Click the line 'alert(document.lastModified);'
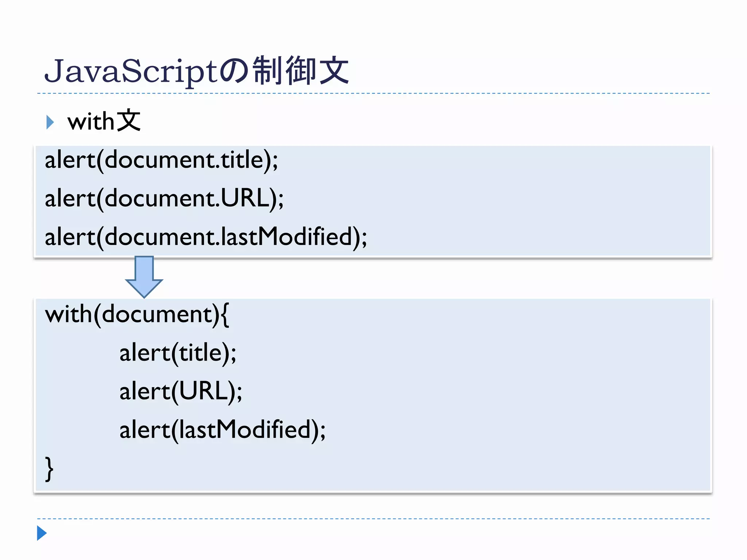Viewport: 747px width, 560px height. (x=206, y=237)
